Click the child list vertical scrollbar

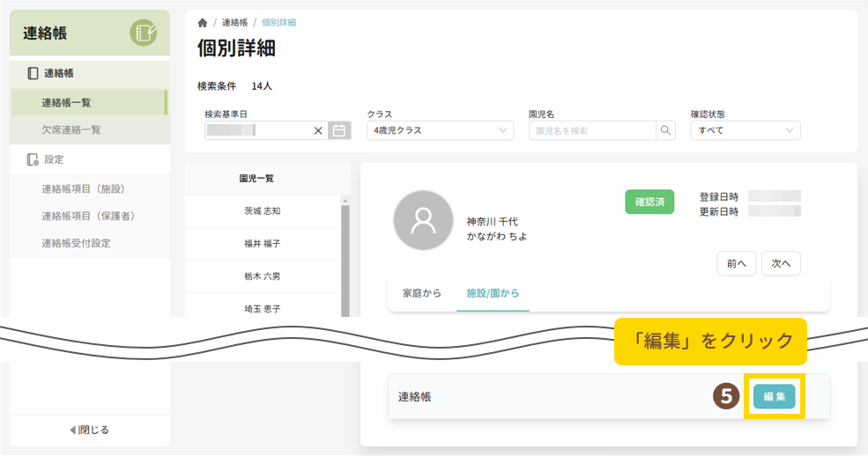(345, 255)
